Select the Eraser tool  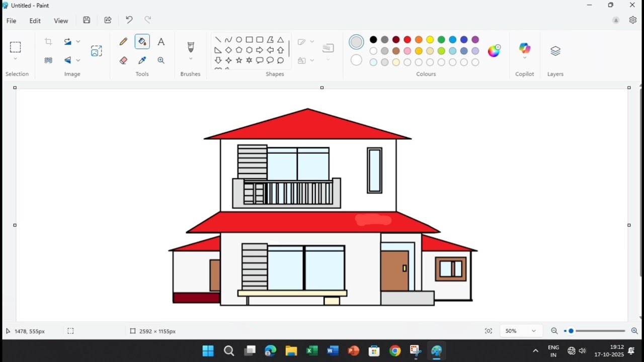coord(123,60)
